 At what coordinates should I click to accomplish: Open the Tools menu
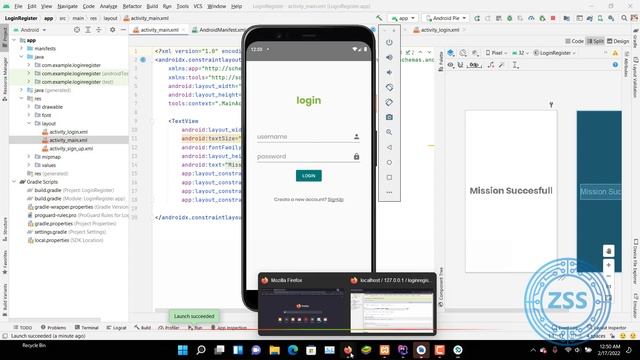pyautogui.click(x=182, y=6)
